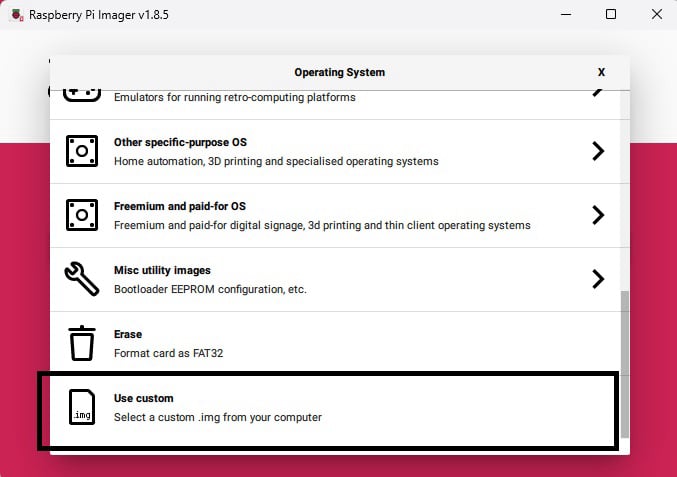Click the Use custom .img file icon
Image resolution: width=677 pixels, height=477 pixels.
[x=82, y=407]
